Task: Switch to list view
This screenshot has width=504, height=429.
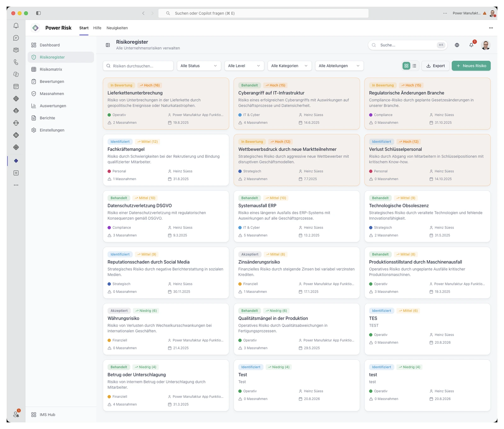Action: coord(414,66)
